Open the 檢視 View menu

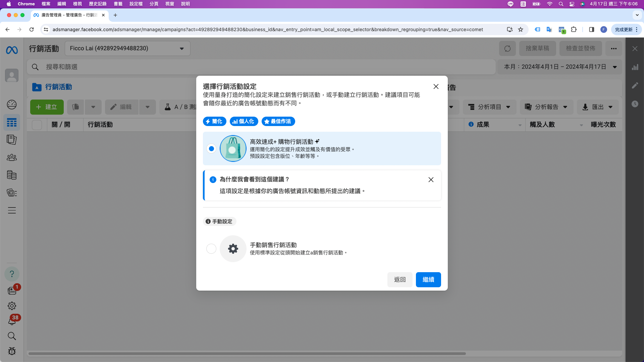(x=77, y=4)
